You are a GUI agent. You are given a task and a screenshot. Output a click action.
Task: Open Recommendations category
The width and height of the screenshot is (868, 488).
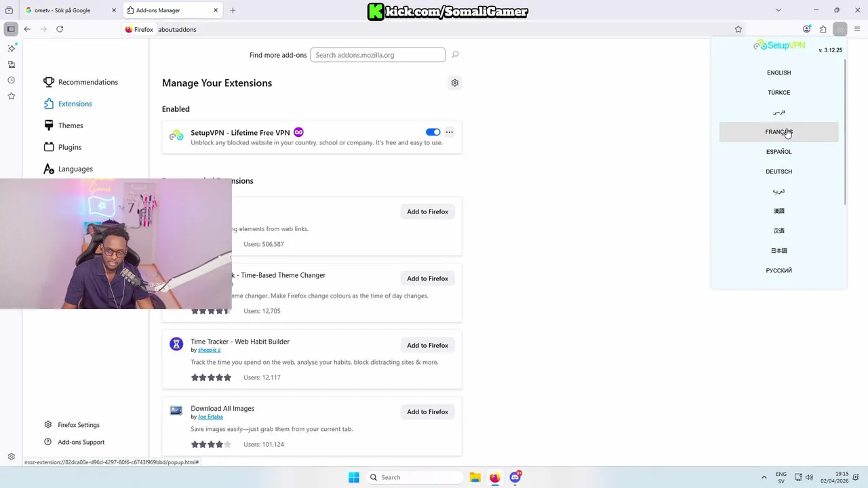point(80,82)
